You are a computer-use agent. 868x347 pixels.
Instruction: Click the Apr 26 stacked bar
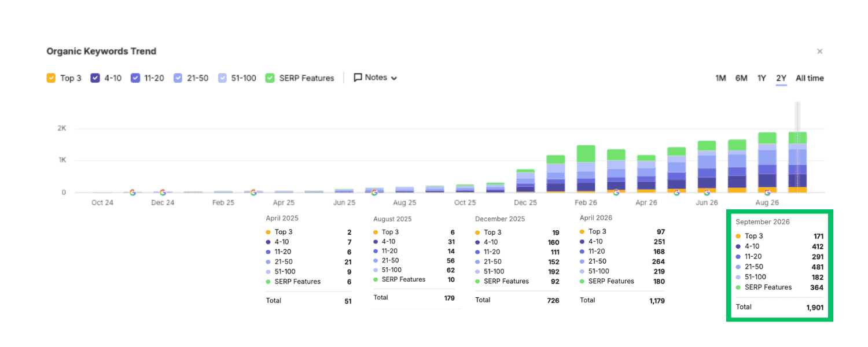point(646,173)
